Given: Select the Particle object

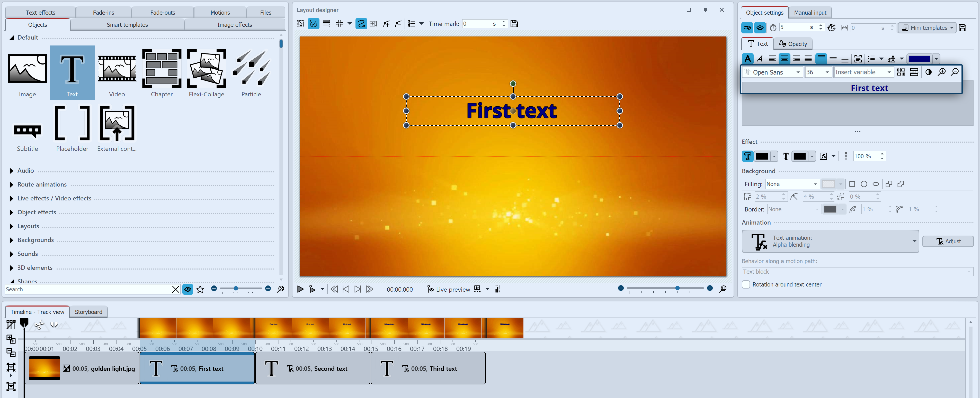Looking at the screenshot, I should tap(251, 72).
